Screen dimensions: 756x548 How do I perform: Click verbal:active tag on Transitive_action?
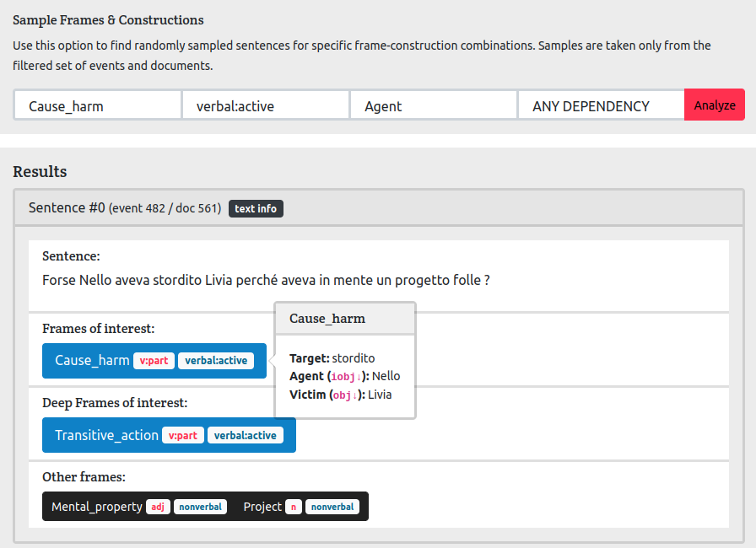246,436
